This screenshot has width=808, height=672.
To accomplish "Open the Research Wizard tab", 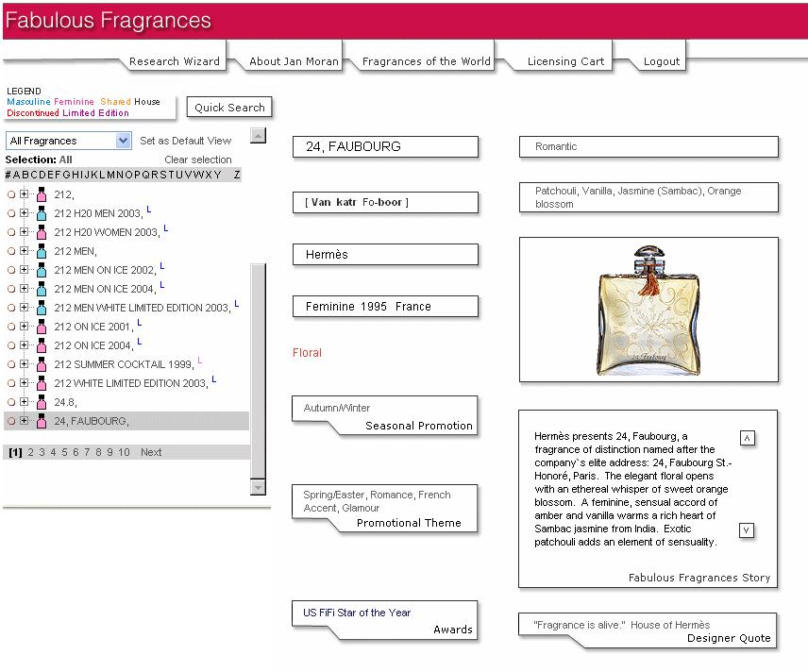I will (x=175, y=61).
